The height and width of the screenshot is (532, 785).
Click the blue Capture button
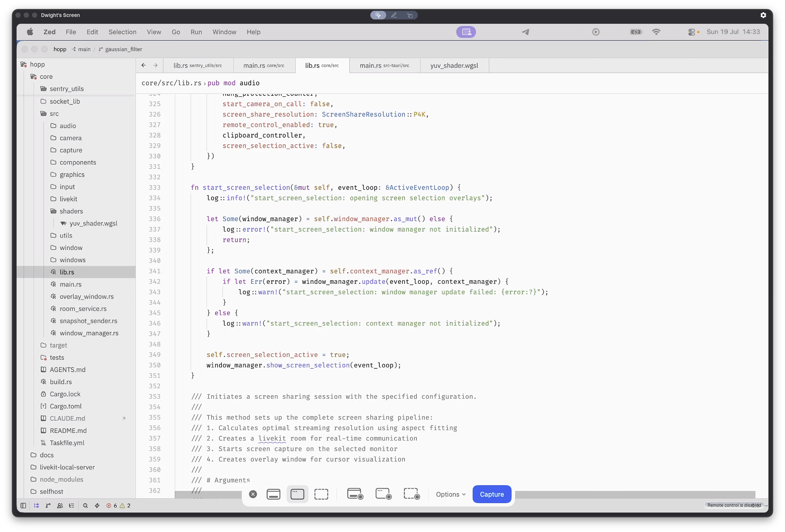click(x=492, y=494)
